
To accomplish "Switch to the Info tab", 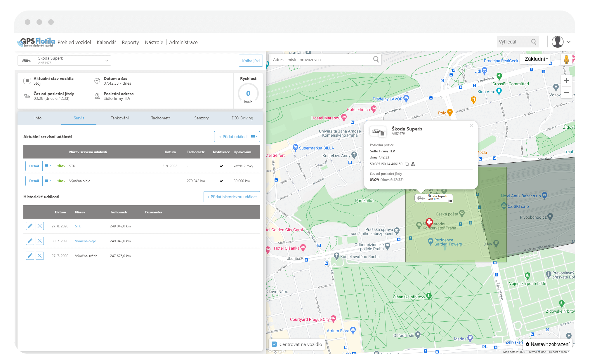I will click(38, 118).
